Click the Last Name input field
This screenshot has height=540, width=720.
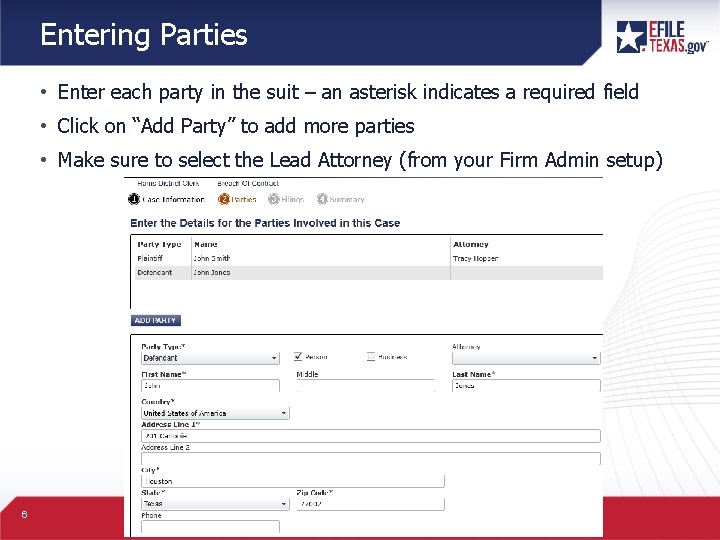tap(525, 385)
